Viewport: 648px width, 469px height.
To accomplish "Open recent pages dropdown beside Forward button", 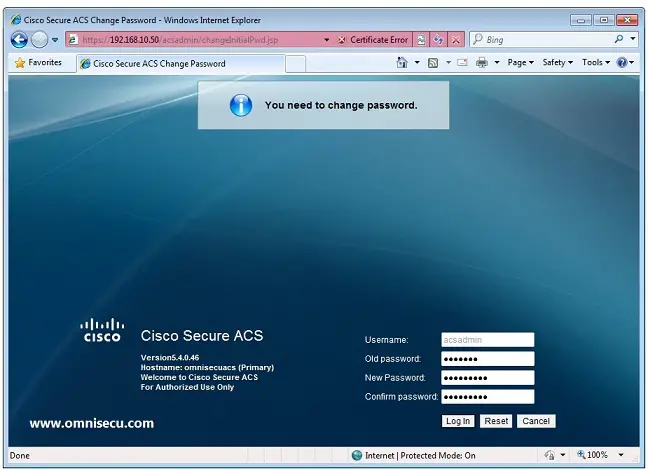I will tap(55, 40).
